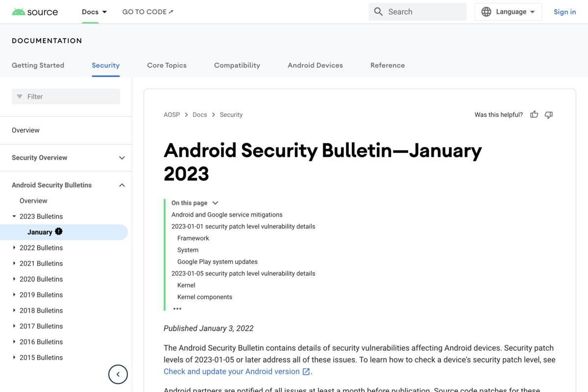Open AOSP breadcrumb link
The width and height of the screenshot is (588, 392).
click(171, 115)
